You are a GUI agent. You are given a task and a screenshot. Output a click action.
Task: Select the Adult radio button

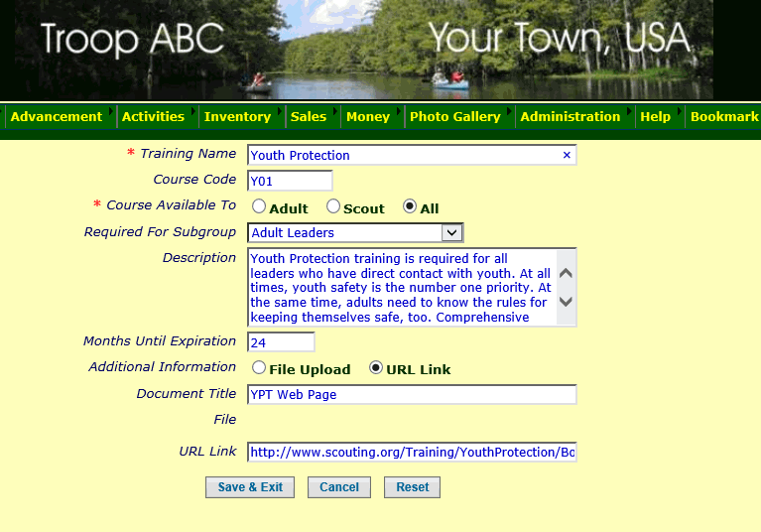pyautogui.click(x=259, y=206)
